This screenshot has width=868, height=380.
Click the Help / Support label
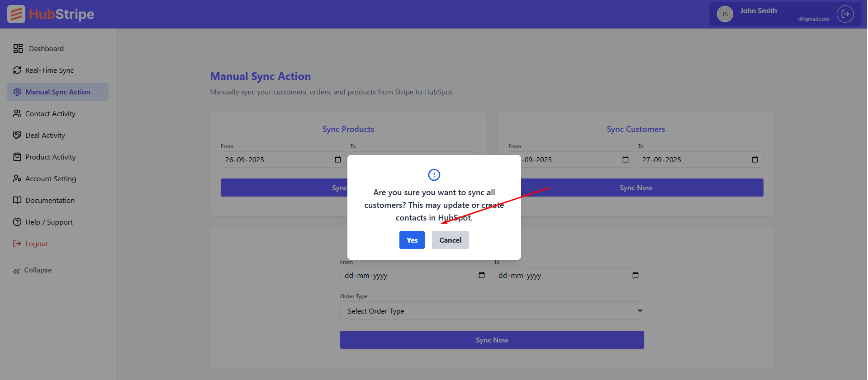pos(49,222)
